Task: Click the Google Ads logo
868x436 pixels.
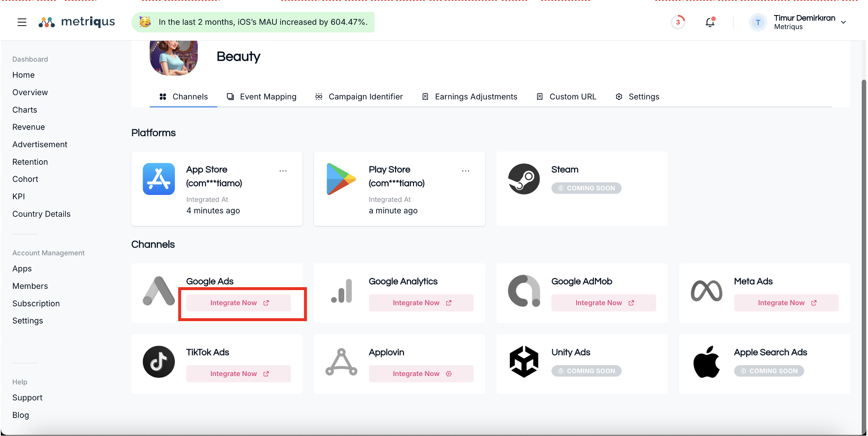Action: [159, 291]
